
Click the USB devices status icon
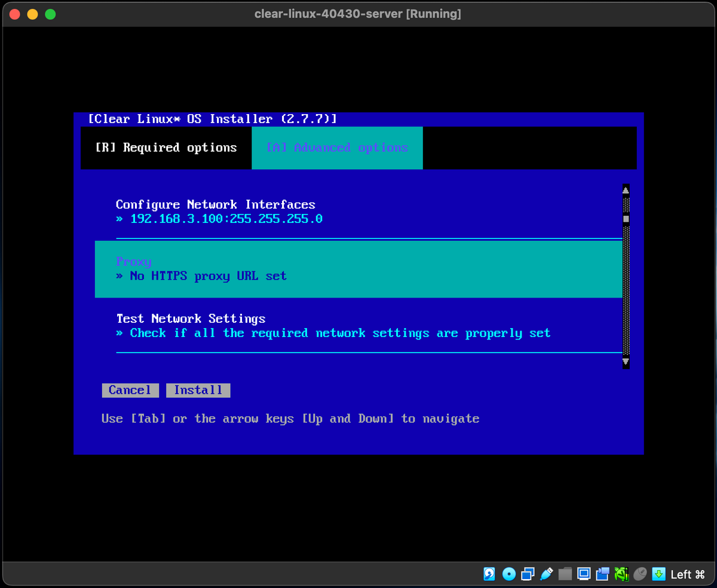point(546,574)
